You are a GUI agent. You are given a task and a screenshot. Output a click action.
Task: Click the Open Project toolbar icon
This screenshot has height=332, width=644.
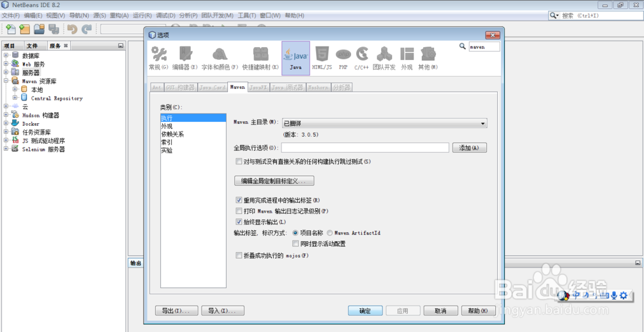click(x=39, y=29)
